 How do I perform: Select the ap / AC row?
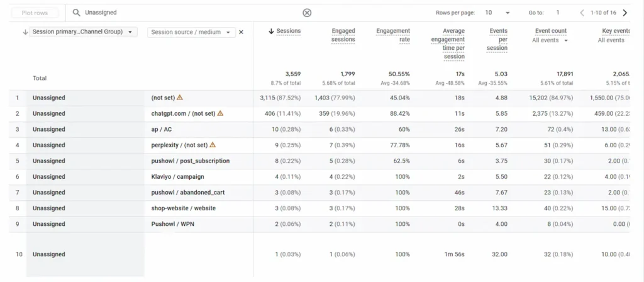pyautogui.click(x=319, y=129)
